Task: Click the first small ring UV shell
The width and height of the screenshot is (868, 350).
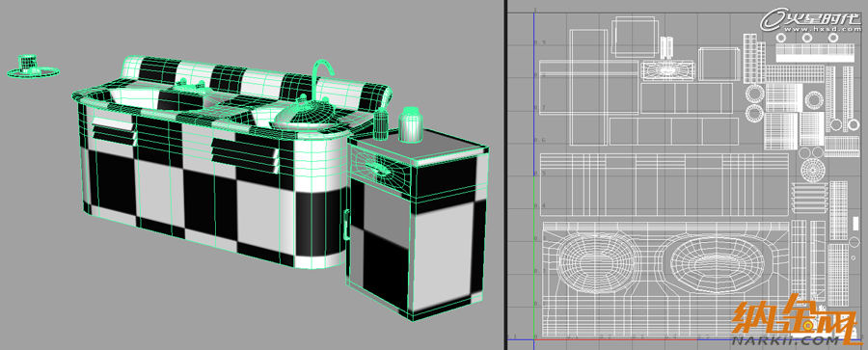Action: (781, 38)
